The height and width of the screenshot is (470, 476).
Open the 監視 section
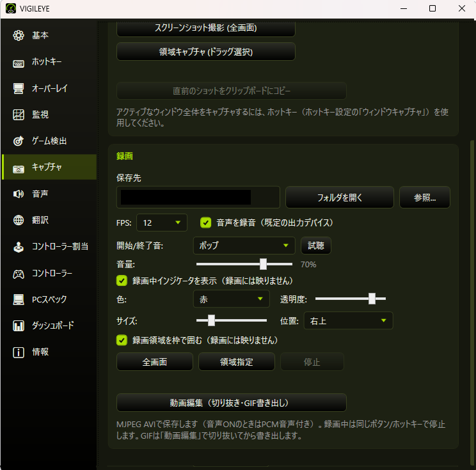49,114
